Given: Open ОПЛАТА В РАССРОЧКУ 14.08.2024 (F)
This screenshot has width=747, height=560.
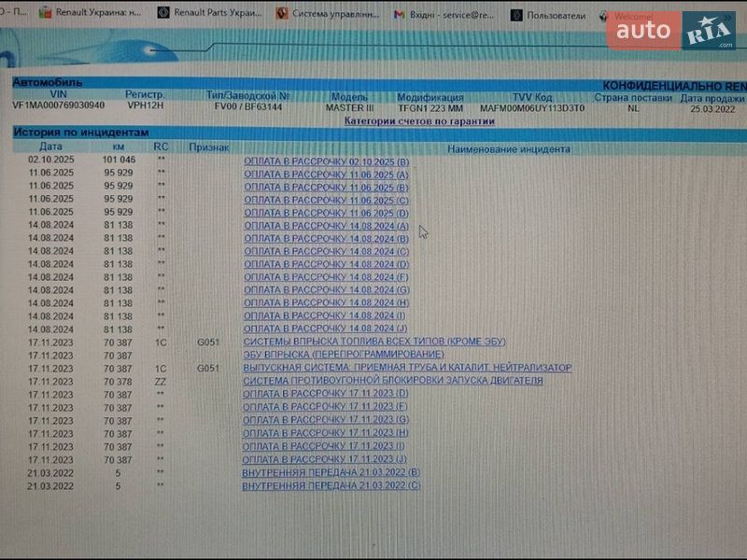Looking at the screenshot, I should 326,277.
